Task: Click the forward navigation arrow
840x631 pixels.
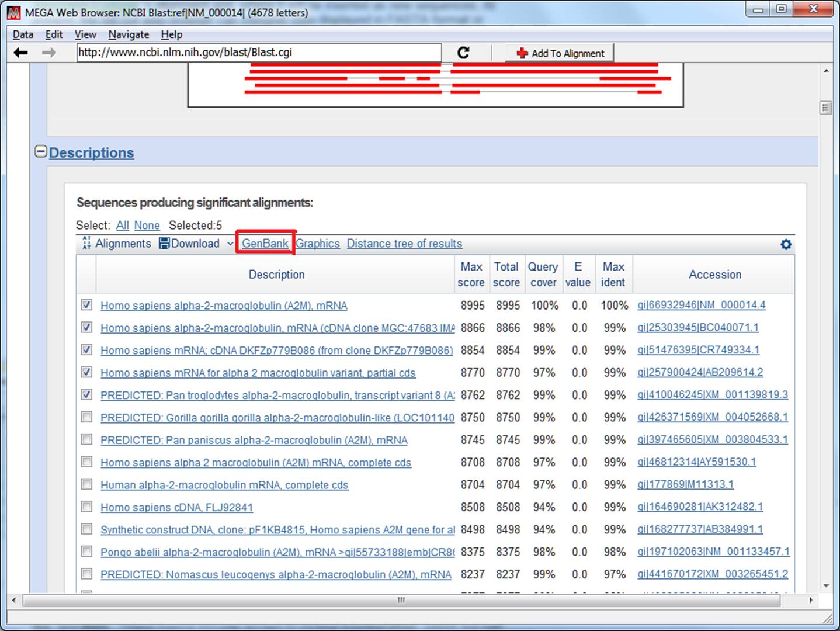Action: coord(49,53)
